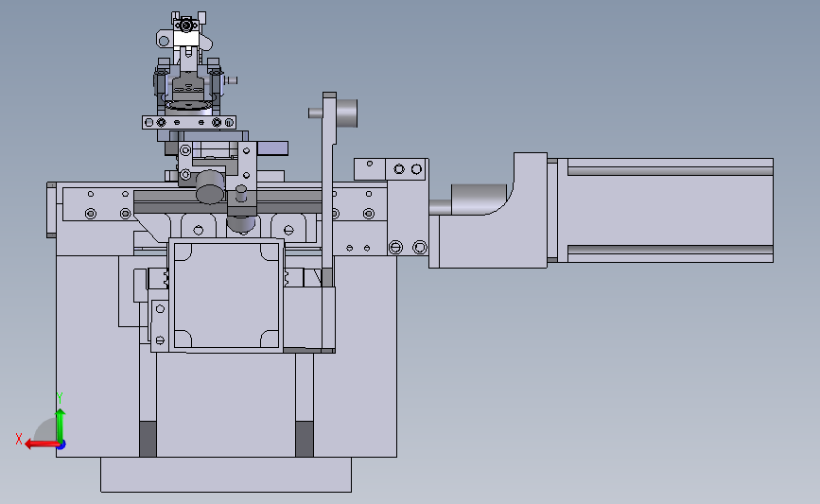Screen dimensions: 820x504
Task: Select the bottom base plate under the machine
Action: pos(226,475)
